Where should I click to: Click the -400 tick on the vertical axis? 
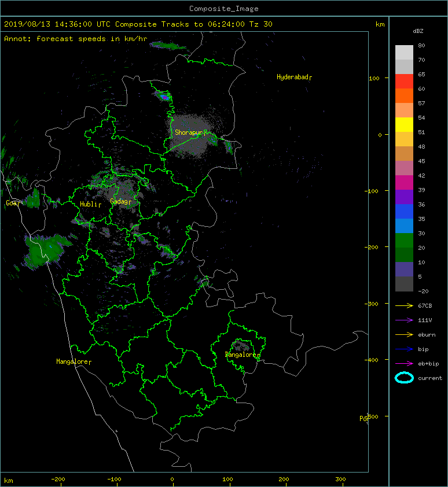pos(372,360)
